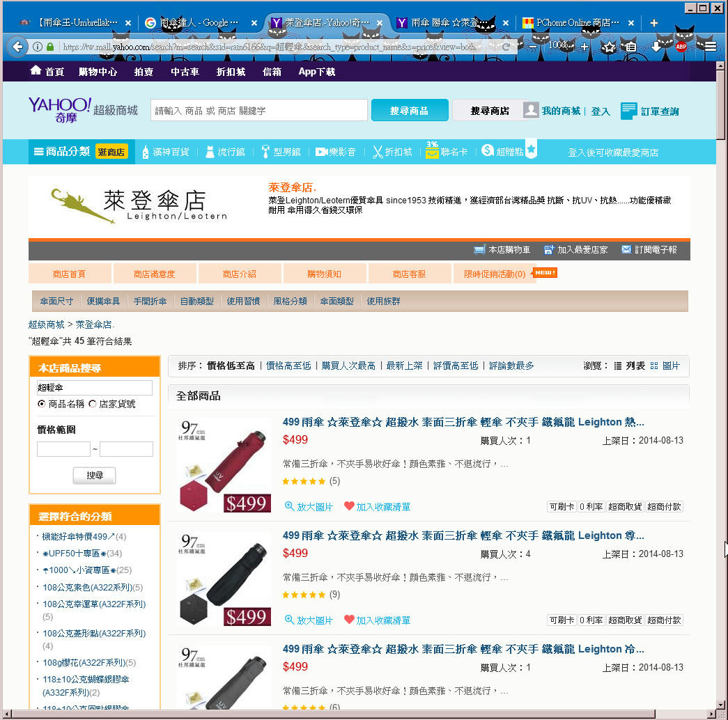Click the vertical scrollbar down arrow
Screen dimensions: 728x720
click(x=720, y=705)
